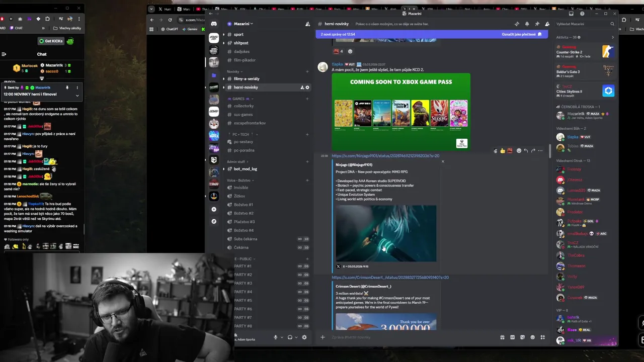
Task: Click Gemini bookmark in browser
Action: pyautogui.click(x=190, y=29)
